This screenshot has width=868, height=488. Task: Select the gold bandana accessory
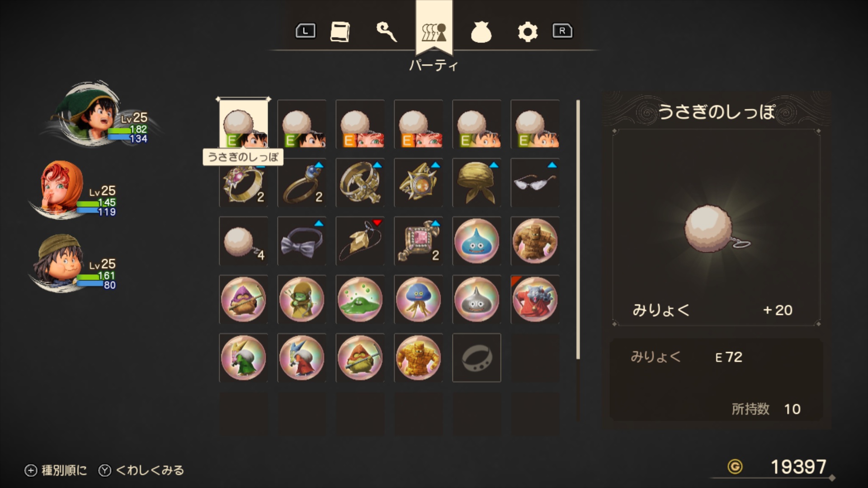click(x=476, y=183)
